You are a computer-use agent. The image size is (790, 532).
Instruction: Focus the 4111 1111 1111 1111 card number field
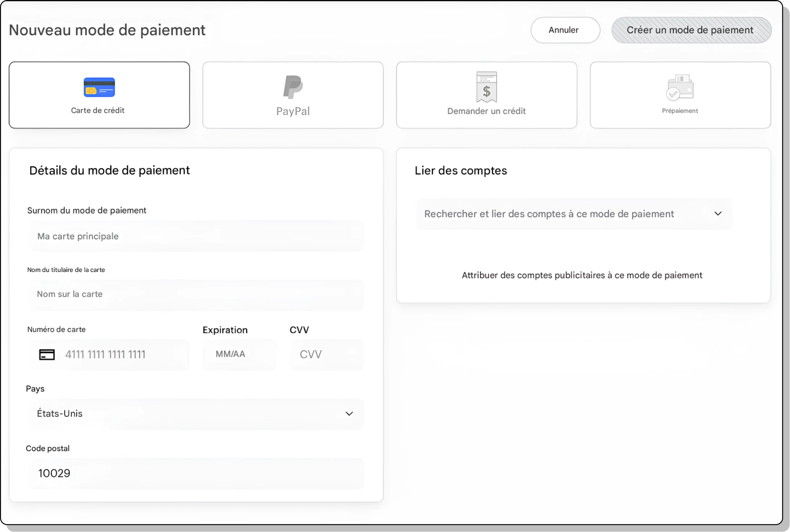[x=109, y=355]
